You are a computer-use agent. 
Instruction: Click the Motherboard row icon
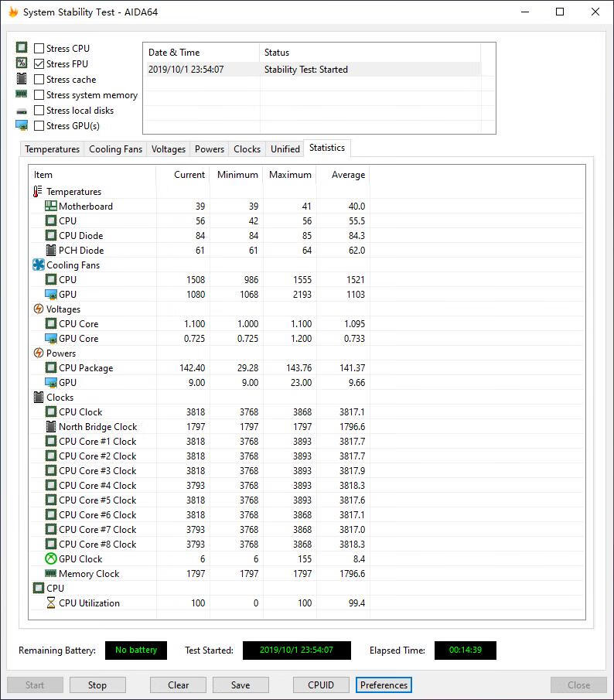coord(51,207)
